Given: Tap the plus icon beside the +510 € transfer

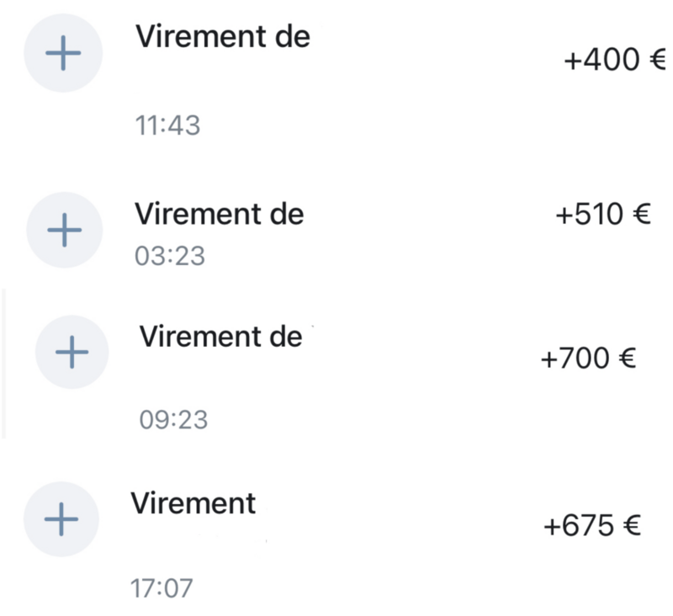Looking at the screenshot, I should click(65, 230).
